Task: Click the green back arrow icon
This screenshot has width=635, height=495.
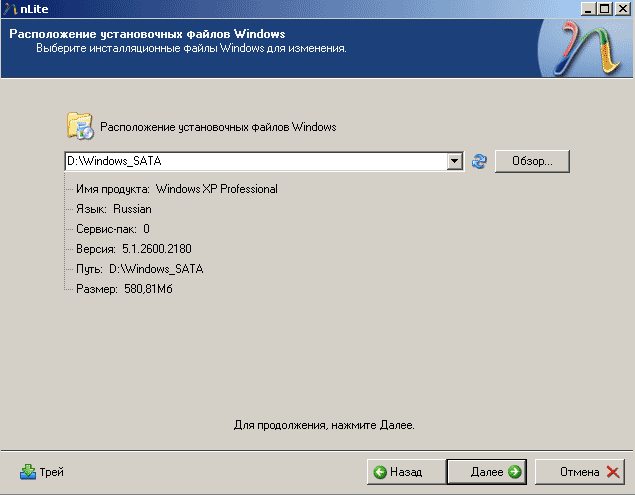Action: coord(380,472)
